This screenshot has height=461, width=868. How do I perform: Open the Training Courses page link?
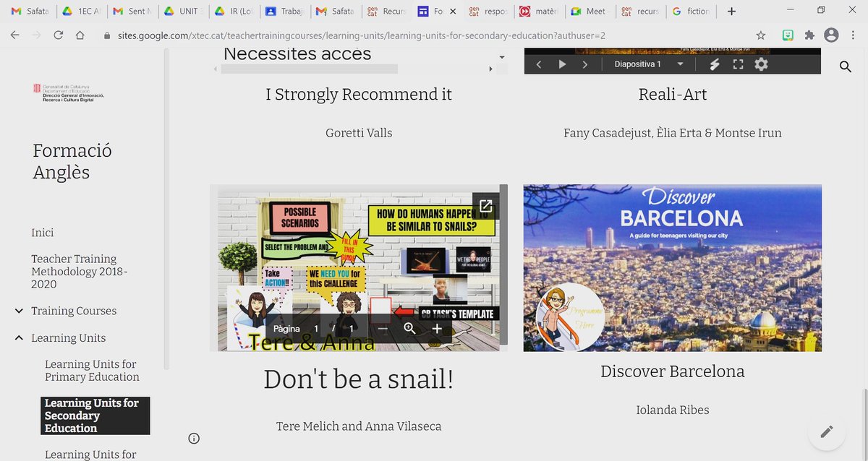74,311
